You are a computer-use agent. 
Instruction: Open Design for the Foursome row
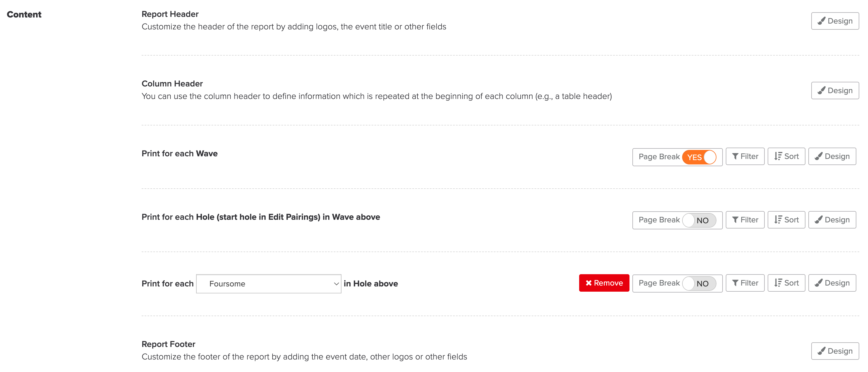pos(832,283)
